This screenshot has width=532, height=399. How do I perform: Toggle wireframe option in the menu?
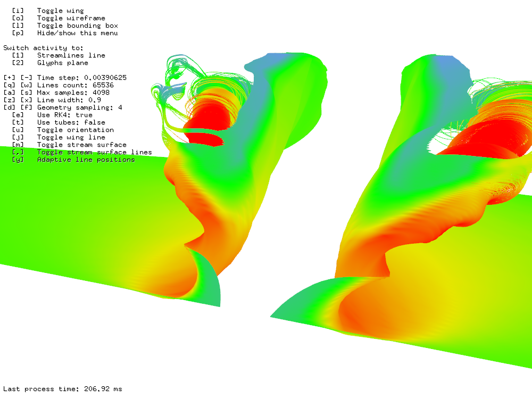pyautogui.click(x=71, y=18)
